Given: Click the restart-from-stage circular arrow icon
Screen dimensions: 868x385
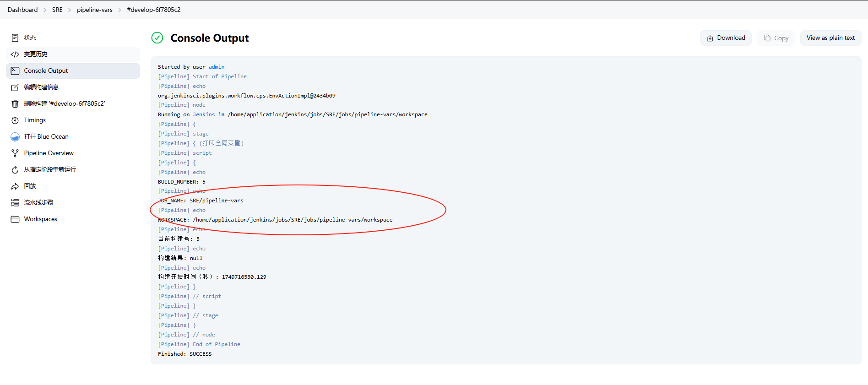Looking at the screenshot, I should 15,169.
